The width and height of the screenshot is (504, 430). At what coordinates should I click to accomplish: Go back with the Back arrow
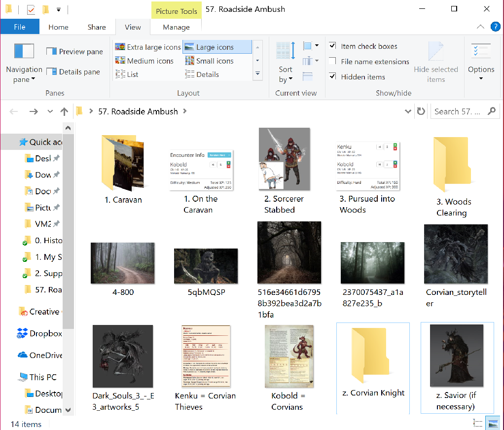coord(13,111)
